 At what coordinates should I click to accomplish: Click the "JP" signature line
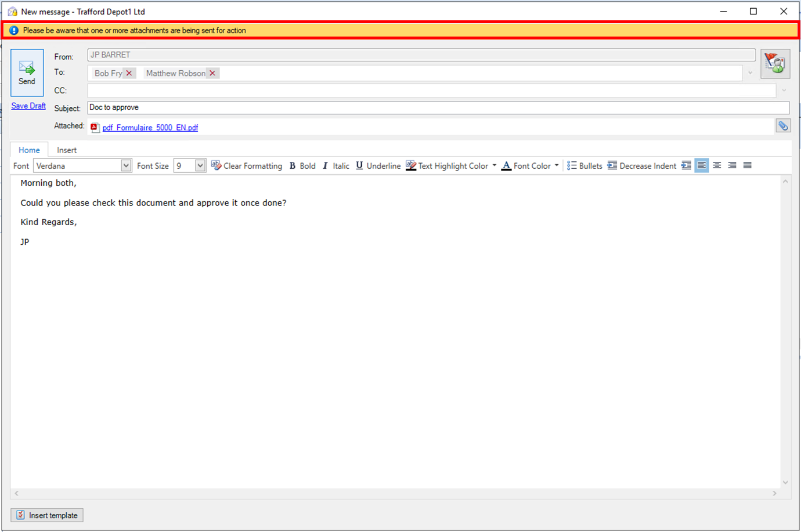pos(24,242)
